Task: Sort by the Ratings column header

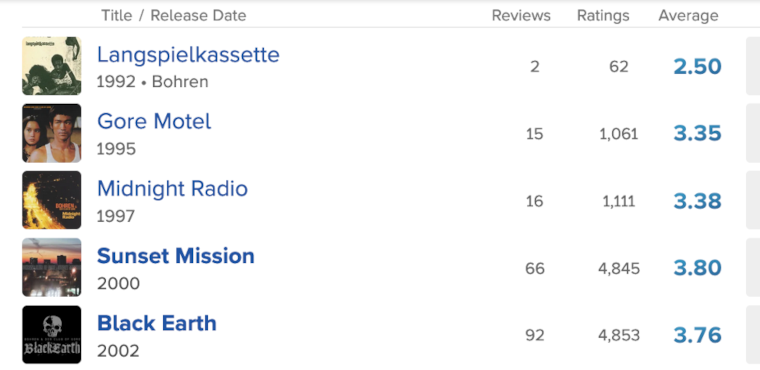Action: point(603,16)
